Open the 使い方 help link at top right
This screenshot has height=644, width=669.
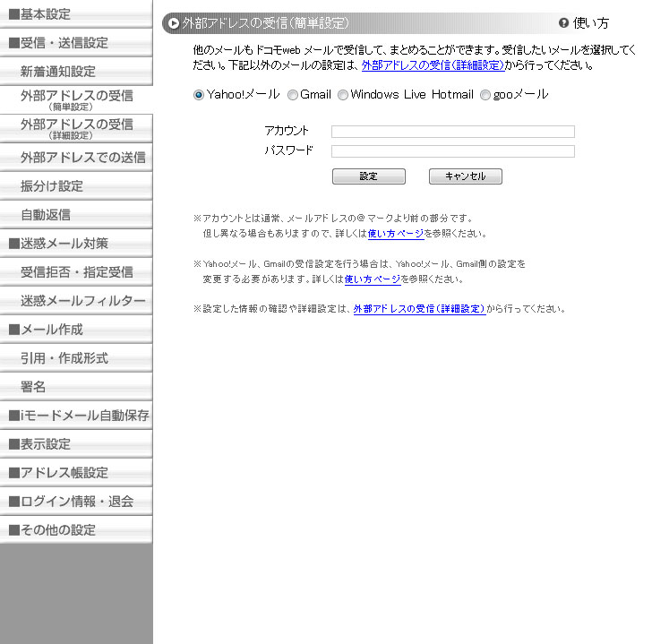(591, 23)
